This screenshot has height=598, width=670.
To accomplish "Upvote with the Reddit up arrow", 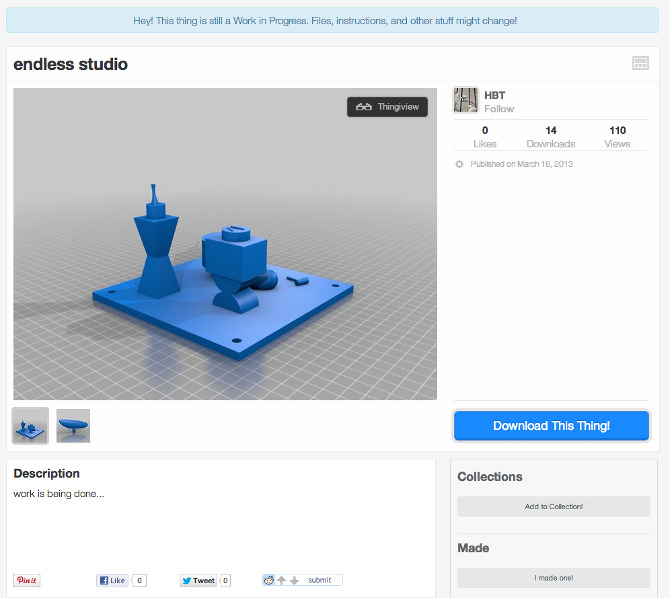I will coord(281,580).
